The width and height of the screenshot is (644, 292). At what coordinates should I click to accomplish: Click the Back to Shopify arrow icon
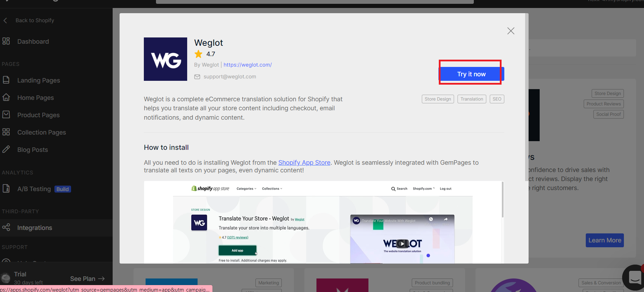[5, 20]
